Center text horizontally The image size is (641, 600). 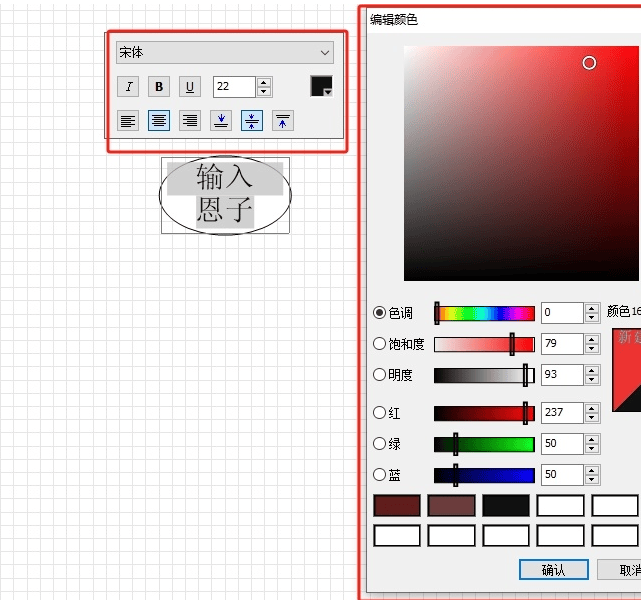point(159,121)
